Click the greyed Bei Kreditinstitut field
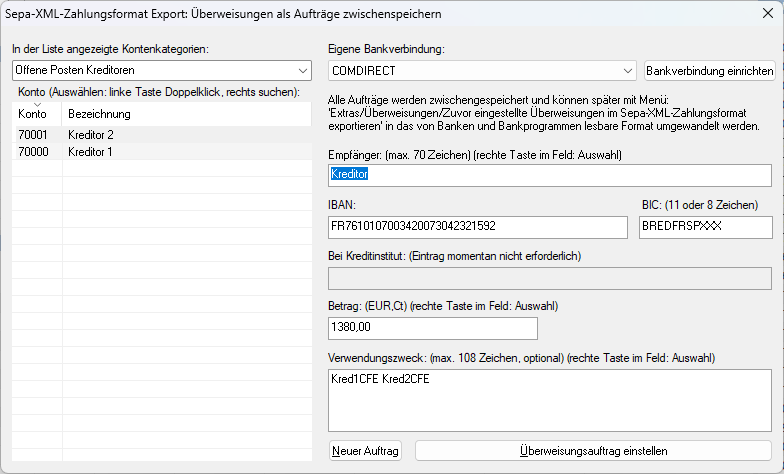The width and height of the screenshot is (784, 474). click(x=550, y=278)
